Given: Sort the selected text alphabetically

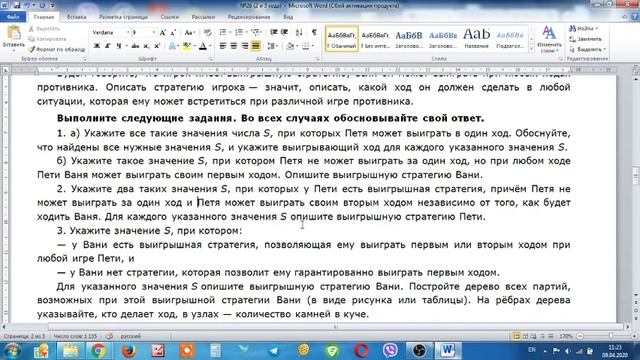Looking at the screenshot, I should 299,32.
